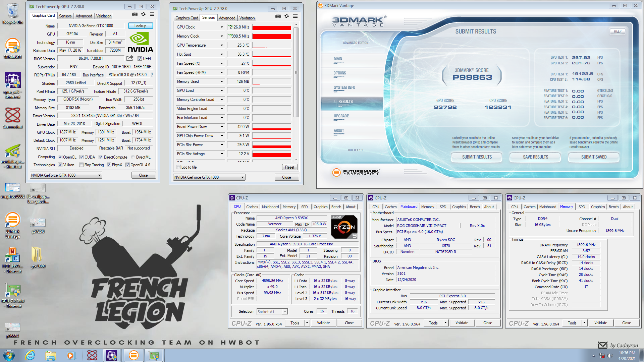Click Validate in CPU-Z Memory window
Screen dimensions: 644x362
click(600, 323)
